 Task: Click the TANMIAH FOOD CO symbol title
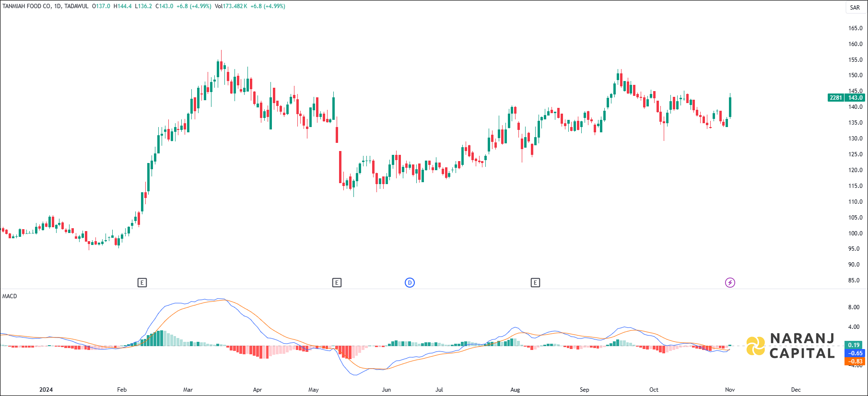point(27,6)
